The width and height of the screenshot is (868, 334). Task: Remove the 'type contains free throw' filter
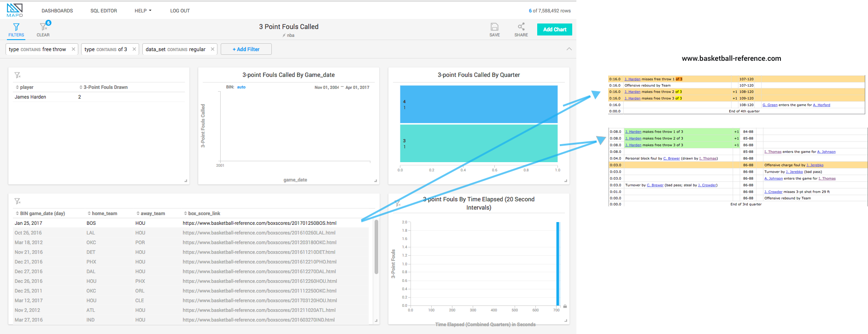coord(73,49)
